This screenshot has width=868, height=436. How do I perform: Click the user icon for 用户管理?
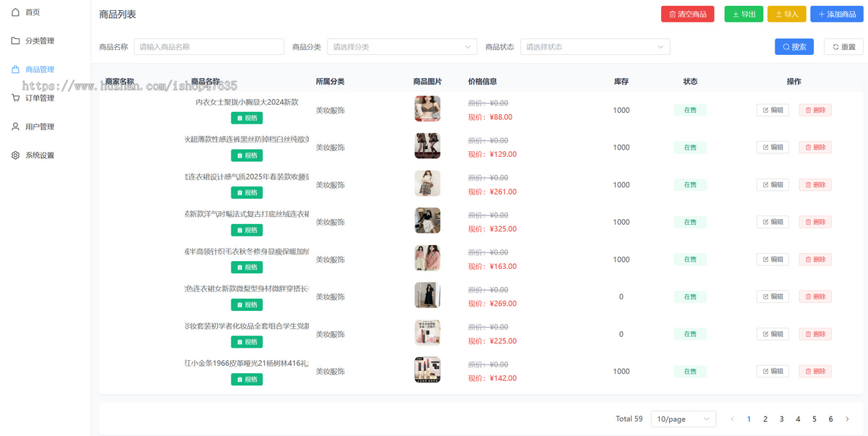(x=15, y=127)
